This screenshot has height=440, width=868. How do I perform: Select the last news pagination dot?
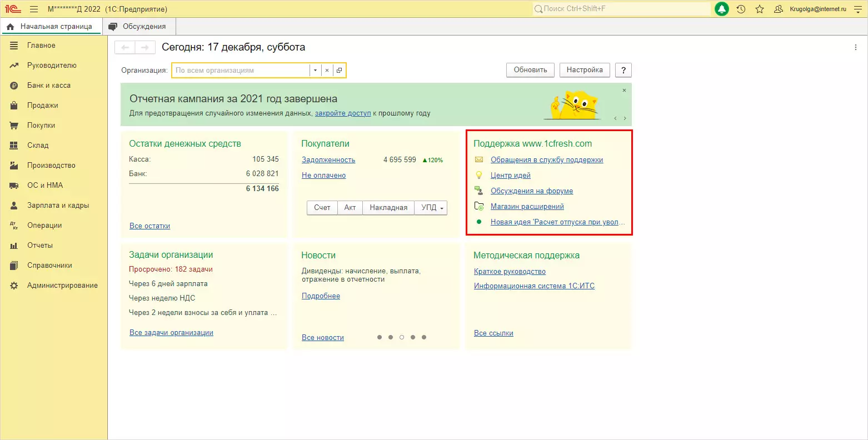click(424, 337)
